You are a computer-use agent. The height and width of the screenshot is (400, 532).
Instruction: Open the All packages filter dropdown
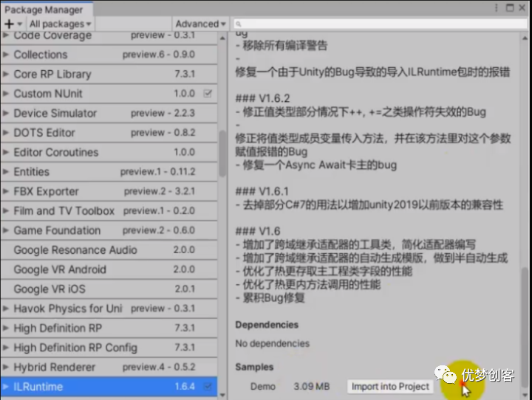pyautogui.click(x=60, y=24)
